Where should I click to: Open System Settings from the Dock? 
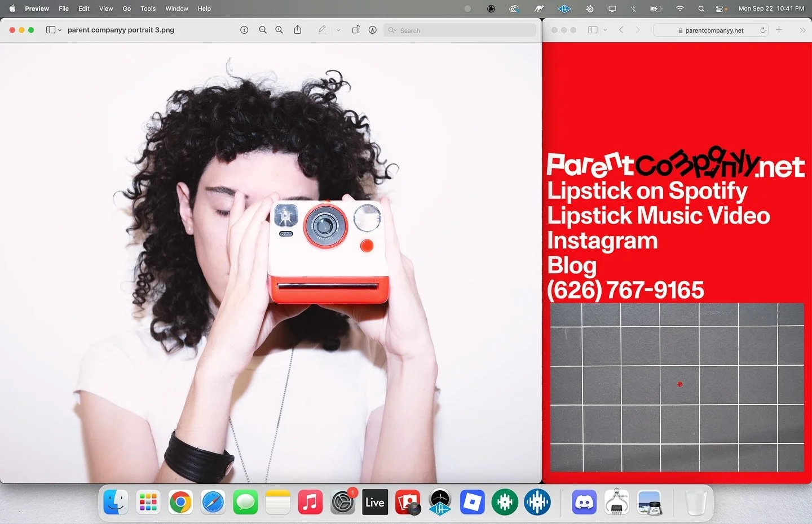point(343,502)
